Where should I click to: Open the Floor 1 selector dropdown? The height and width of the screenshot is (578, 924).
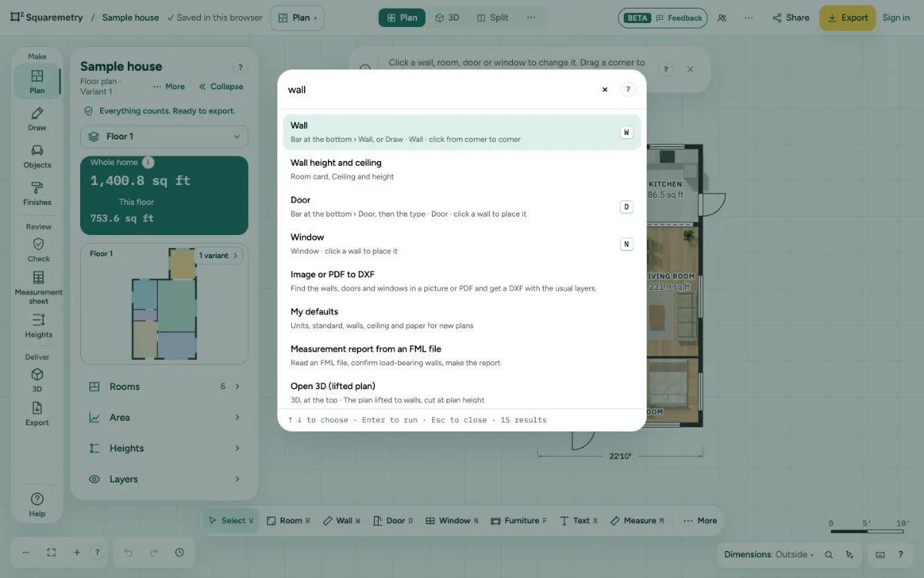pyautogui.click(x=164, y=136)
